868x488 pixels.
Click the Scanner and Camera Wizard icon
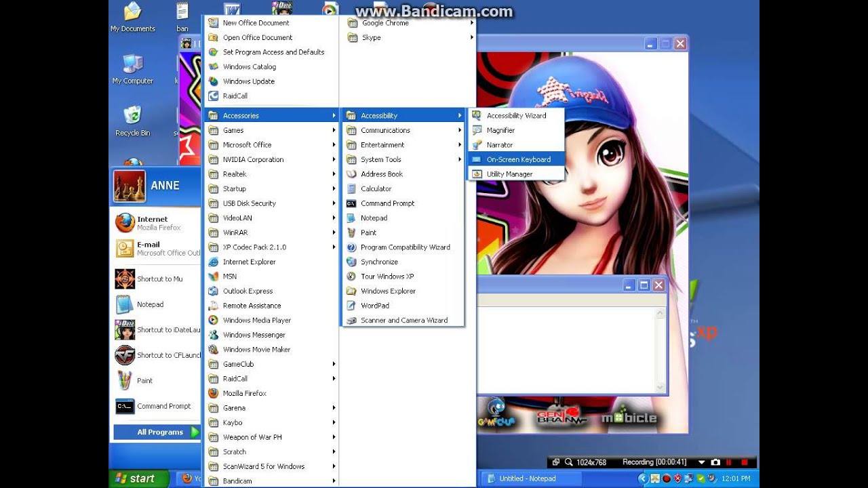[x=351, y=321]
